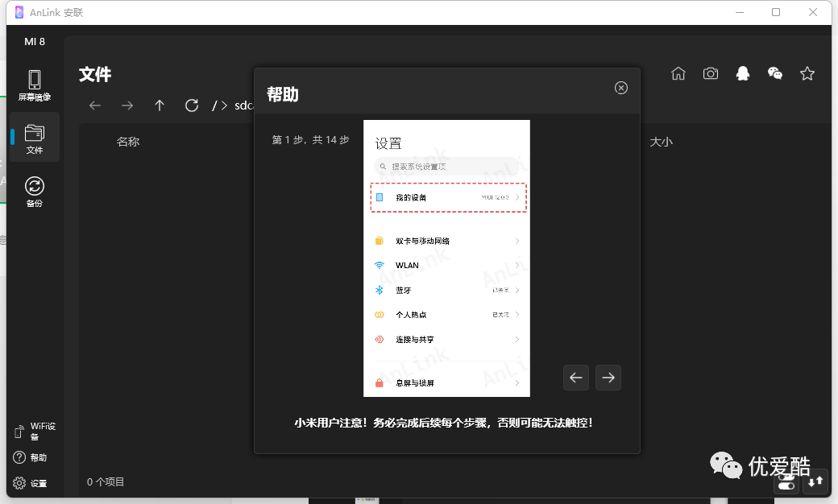
Task: Minimize the AnLink window
Action: 740,12
